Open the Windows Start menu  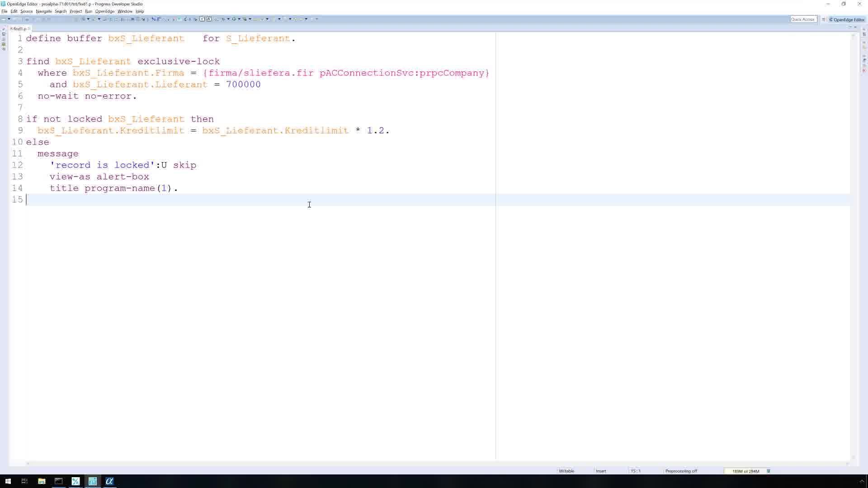click(8, 481)
